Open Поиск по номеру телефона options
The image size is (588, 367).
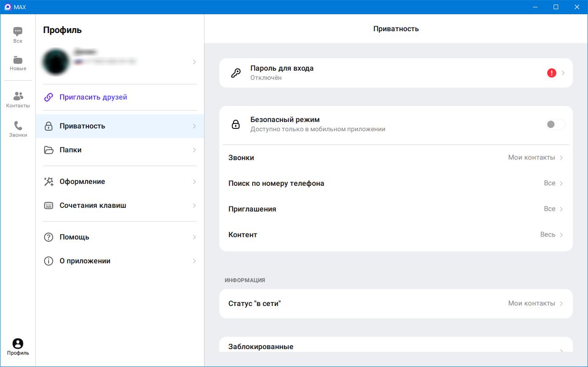coord(395,183)
